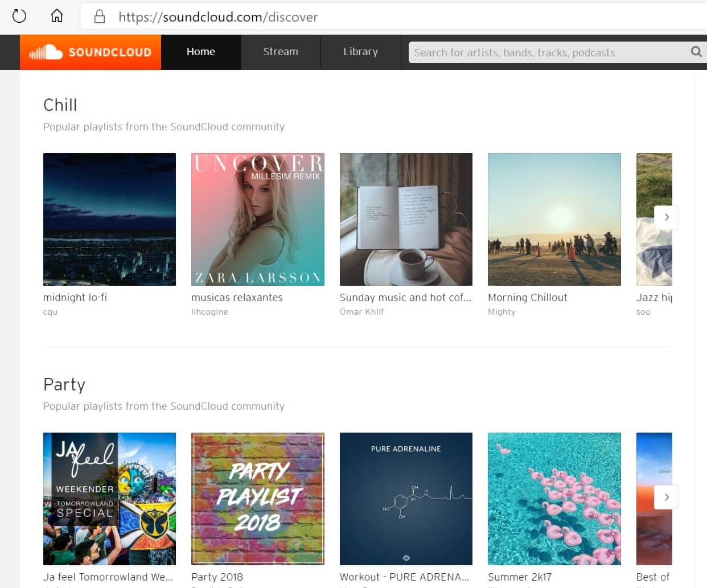Switch to the Stream tab
707x588 pixels.
pyautogui.click(x=281, y=52)
